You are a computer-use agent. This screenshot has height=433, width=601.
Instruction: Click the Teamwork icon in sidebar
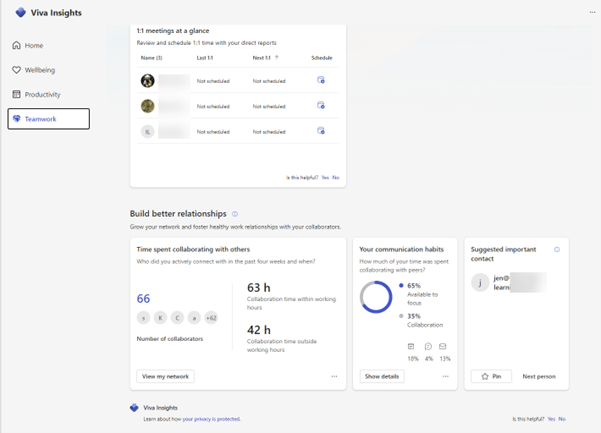pyautogui.click(x=16, y=119)
